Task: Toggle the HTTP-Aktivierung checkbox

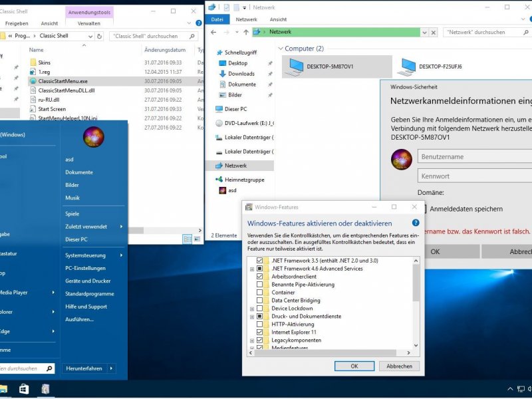Action: click(x=259, y=324)
